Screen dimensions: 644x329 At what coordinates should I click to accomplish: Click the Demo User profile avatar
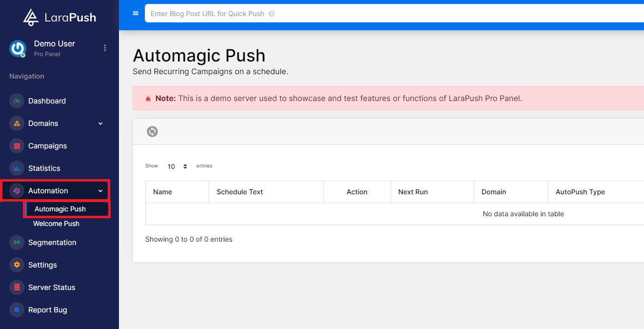(18, 48)
